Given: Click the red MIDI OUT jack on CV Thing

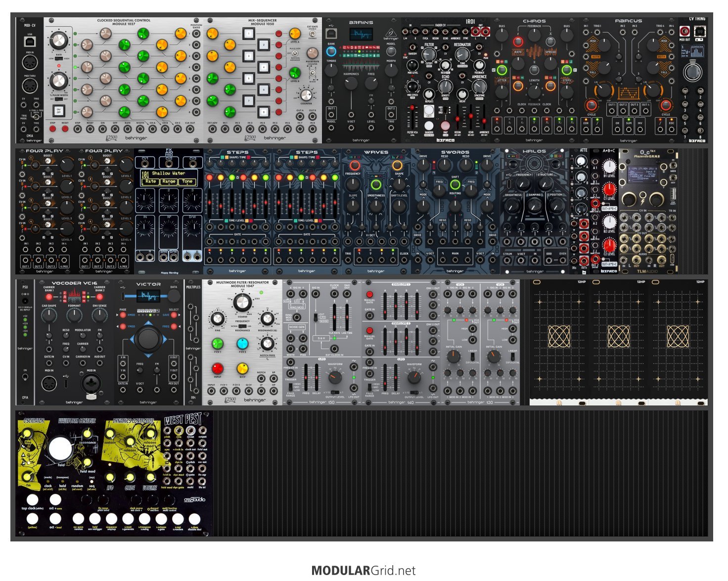Looking at the screenshot, I should (685, 32).
